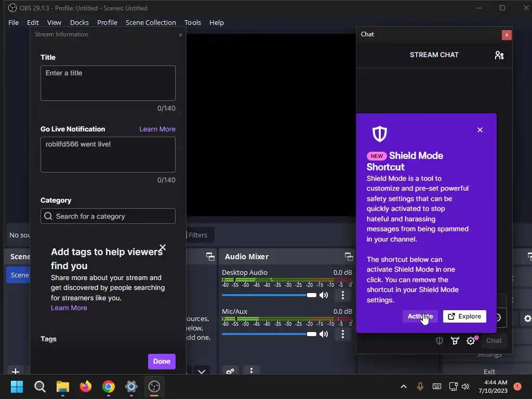This screenshot has height=399, width=532.
Task: Close the Chat dock
Action: [507, 35]
